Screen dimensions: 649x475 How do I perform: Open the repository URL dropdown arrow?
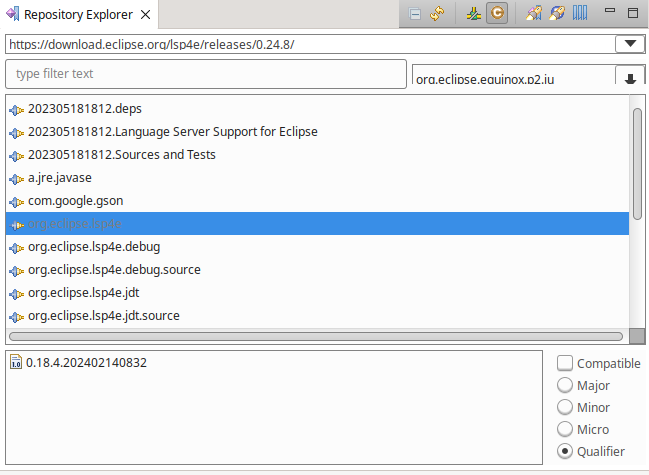(630, 44)
